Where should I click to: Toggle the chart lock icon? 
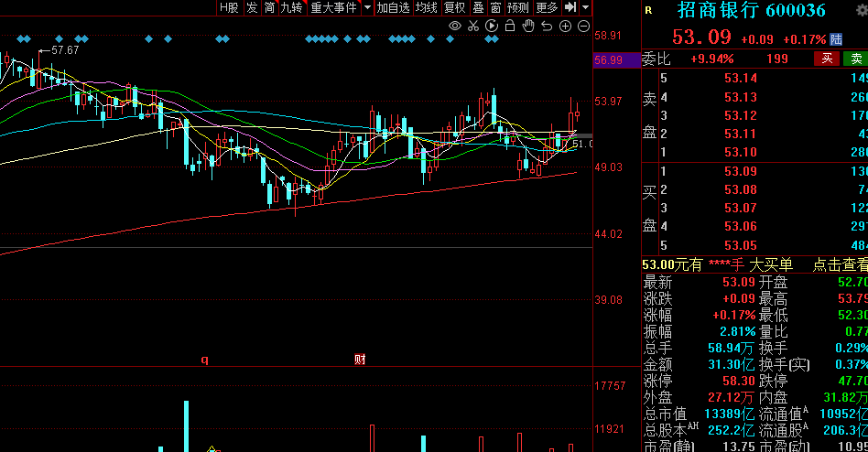coord(510,26)
